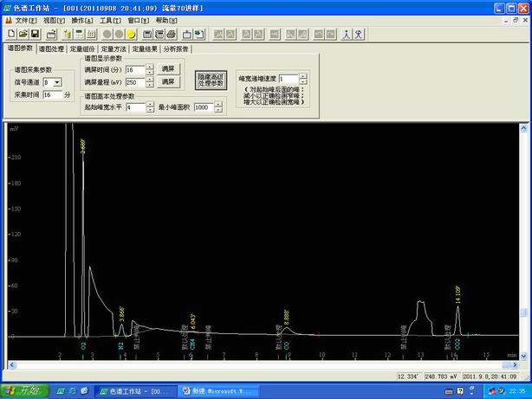
Task: Click the 采集时间 input field
Action: [x=53, y=95]
